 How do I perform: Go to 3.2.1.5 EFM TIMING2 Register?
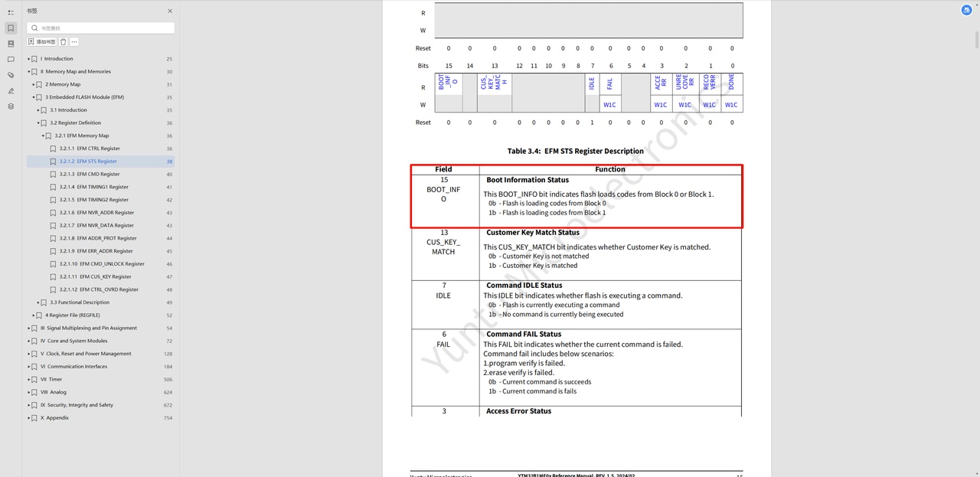pos(94,200)
